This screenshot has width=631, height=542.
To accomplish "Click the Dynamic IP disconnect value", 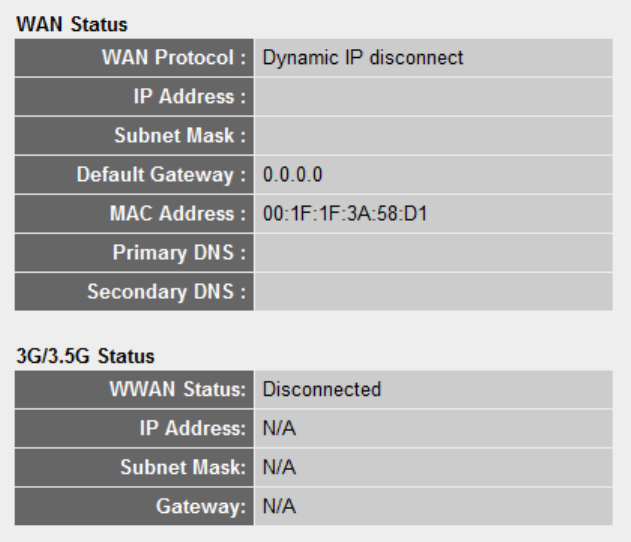I will coord(362,58).
